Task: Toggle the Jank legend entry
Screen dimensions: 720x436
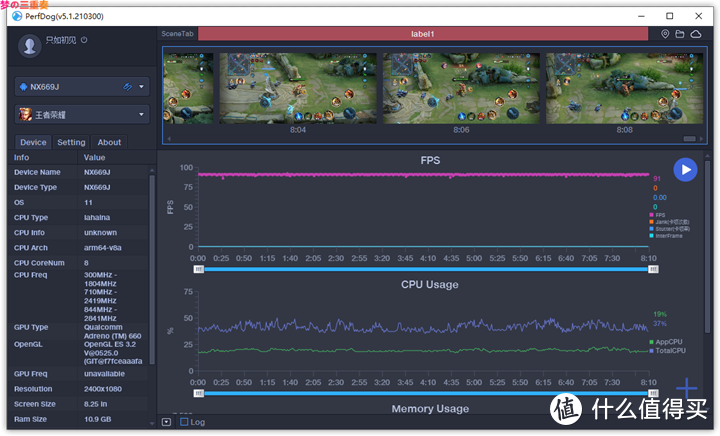Action: click(x=669, y=222)
